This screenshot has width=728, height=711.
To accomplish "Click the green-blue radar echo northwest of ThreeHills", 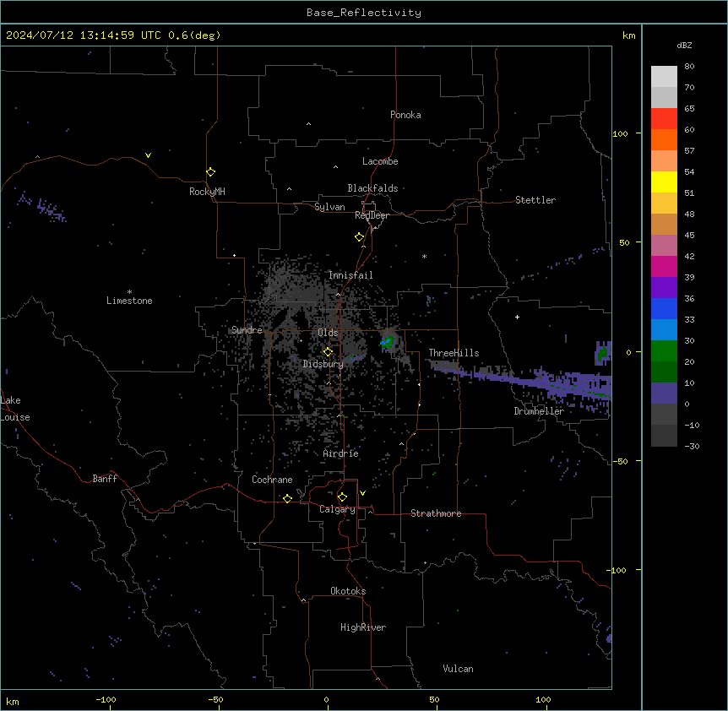I will click(x=387, y=343).
